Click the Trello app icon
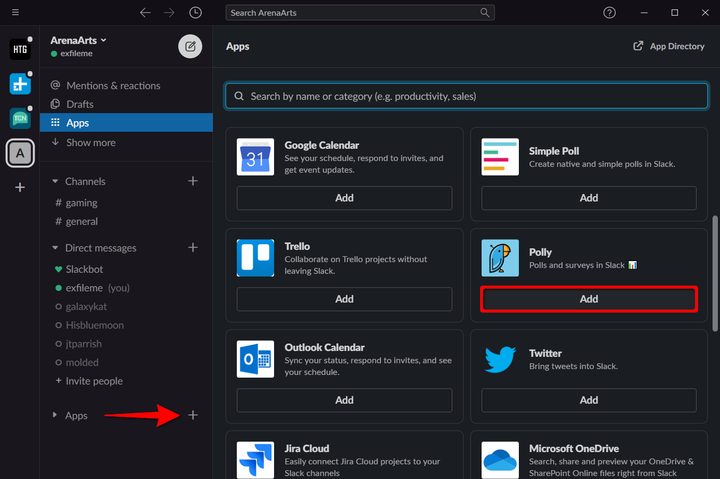This screenshot has width=720, height=479. (x=255, y=258)
